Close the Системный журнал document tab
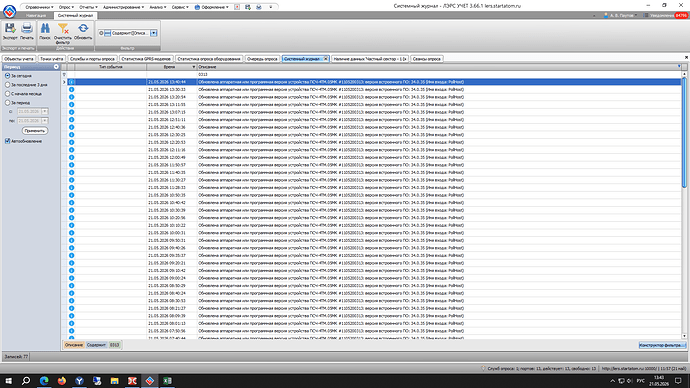This screenshot has height=388, width=690. click(326, 59)
